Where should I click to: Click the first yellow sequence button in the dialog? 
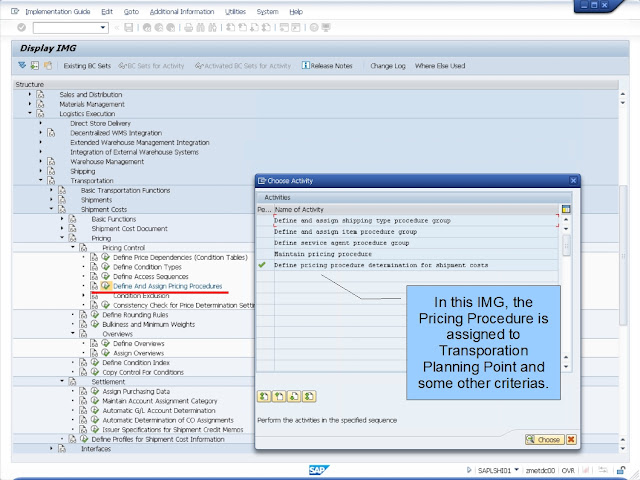coord(264,396)
